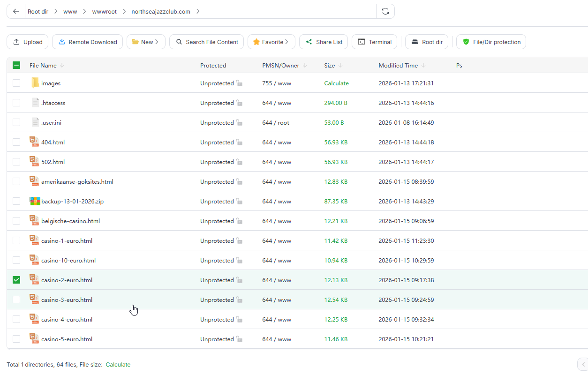The width and height of the screenshot is (588, 375).
Task: Click the Root dir disk button
Action: (x=427, y=42)
